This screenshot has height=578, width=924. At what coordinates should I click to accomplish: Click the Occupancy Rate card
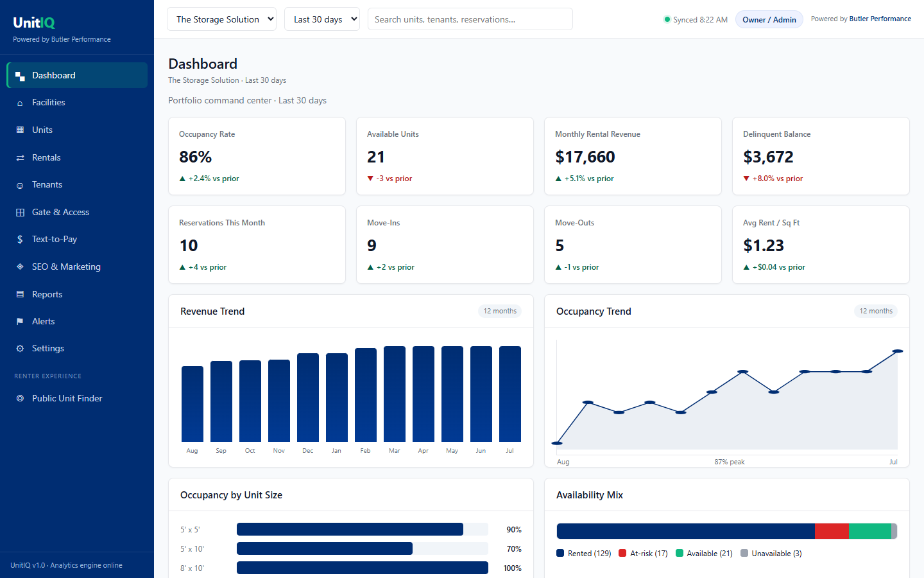point(257,156)
